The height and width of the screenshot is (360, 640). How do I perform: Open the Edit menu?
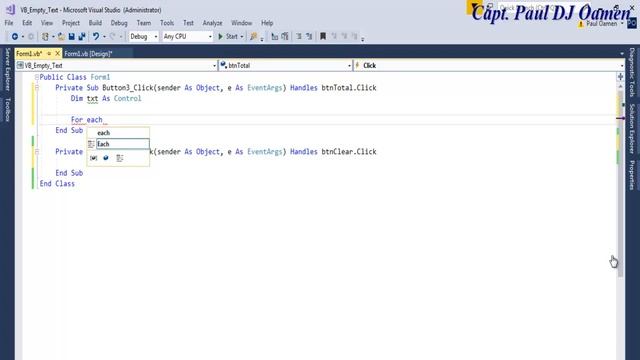[x=27, y=23]
